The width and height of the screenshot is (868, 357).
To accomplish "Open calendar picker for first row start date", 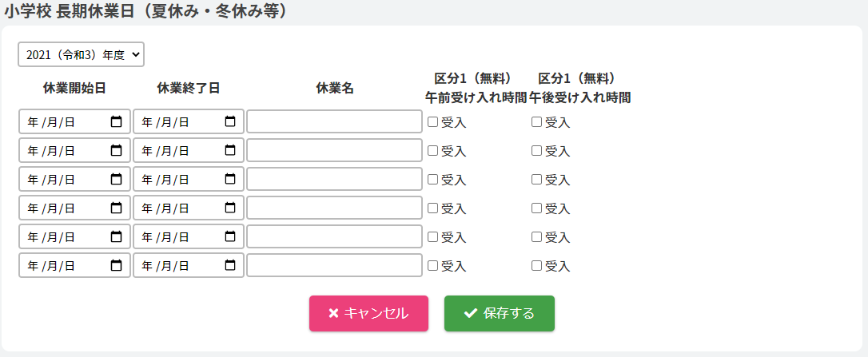I will click(117, 121).
